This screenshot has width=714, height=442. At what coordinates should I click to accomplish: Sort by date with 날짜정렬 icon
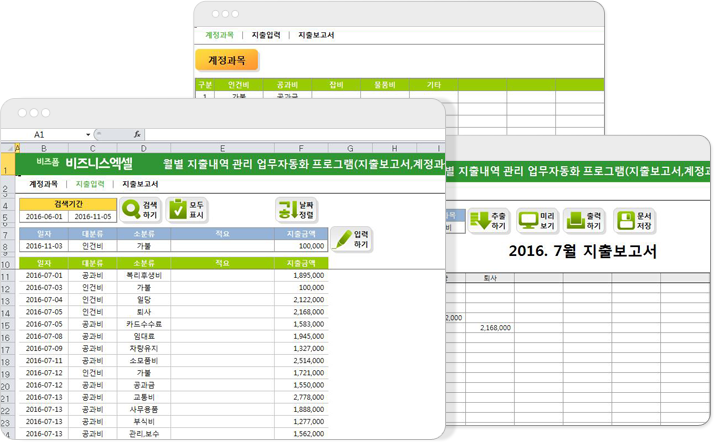[x=288, y=210]
